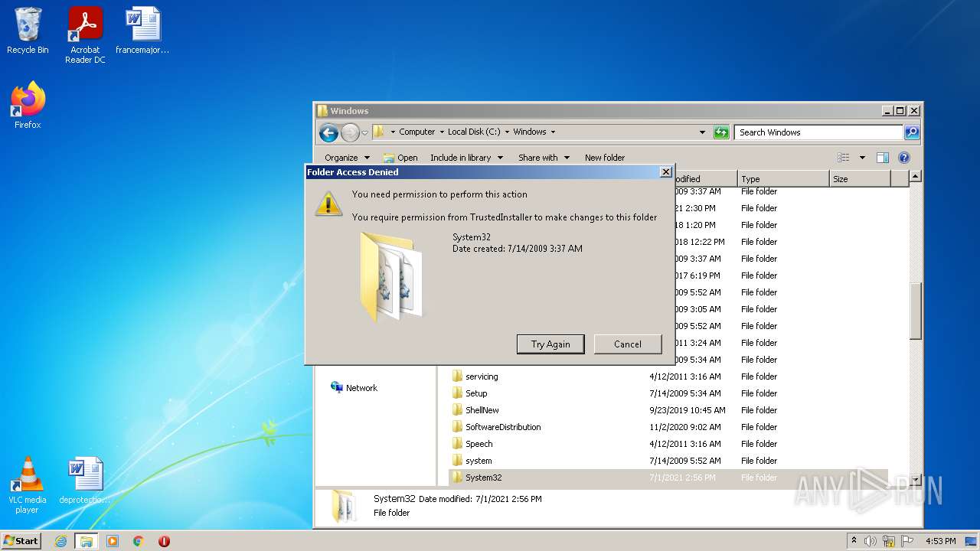980x551 pixels.
Task: Expand the dropdown arrow after Computer breadcrumb
Action: point(442,132)
